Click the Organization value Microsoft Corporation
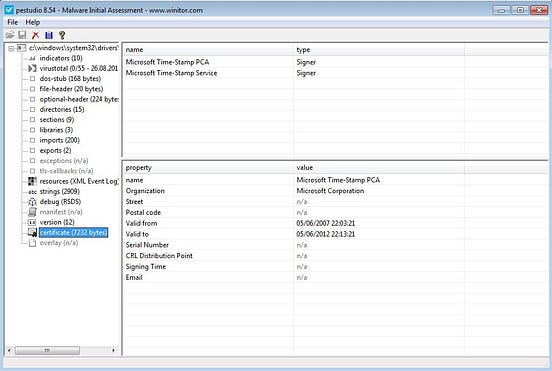Screen dimensions: 552x371 (330, 191)
